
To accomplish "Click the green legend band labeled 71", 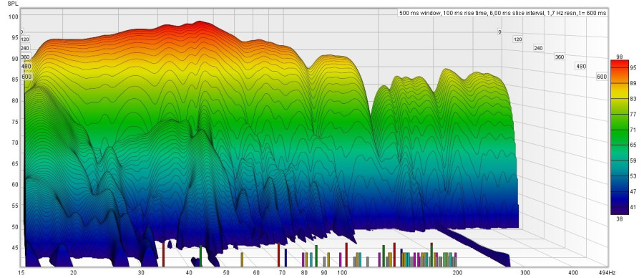I will [x=620, y=130].
